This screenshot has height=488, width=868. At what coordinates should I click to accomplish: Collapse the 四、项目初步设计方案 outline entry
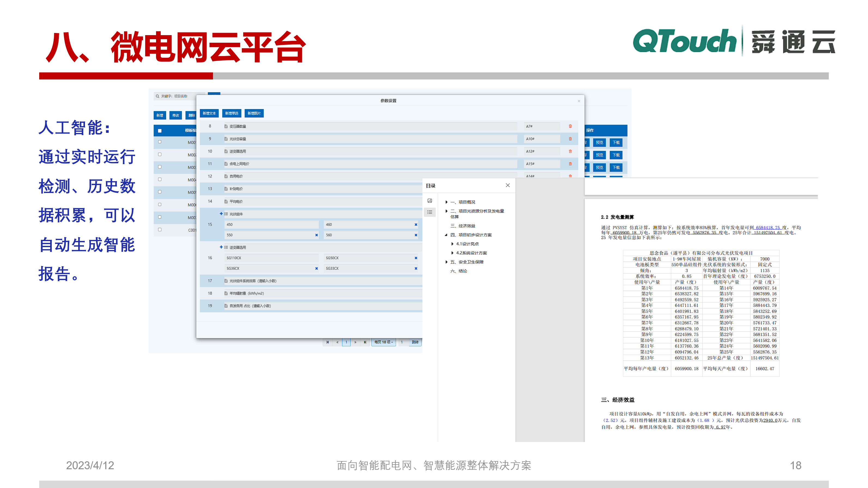(446, 235)
